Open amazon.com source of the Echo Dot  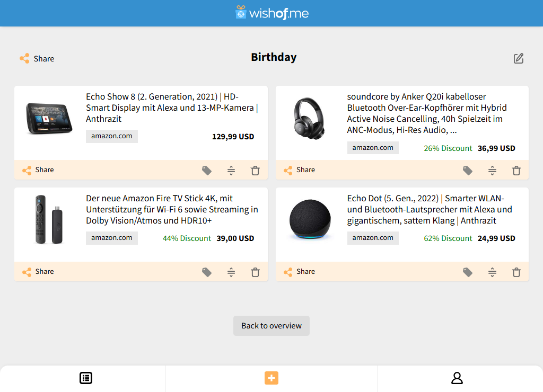tap(373, 238)
